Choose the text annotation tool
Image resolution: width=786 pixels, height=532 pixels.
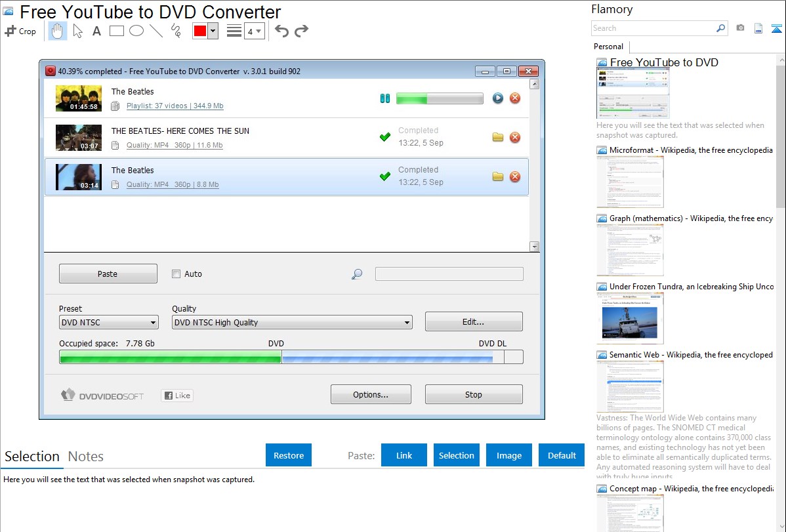pos(96,31)
